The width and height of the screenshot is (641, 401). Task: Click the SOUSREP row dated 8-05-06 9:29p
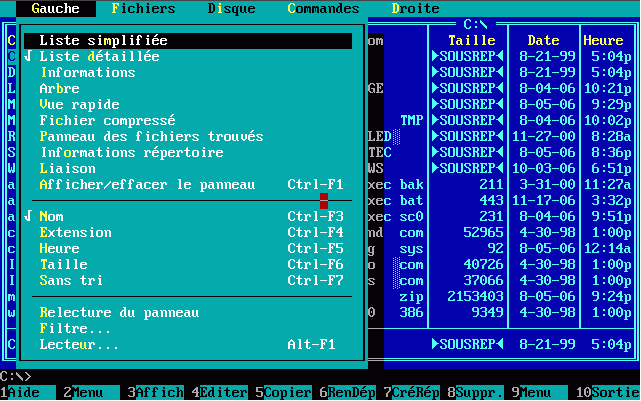500,104
